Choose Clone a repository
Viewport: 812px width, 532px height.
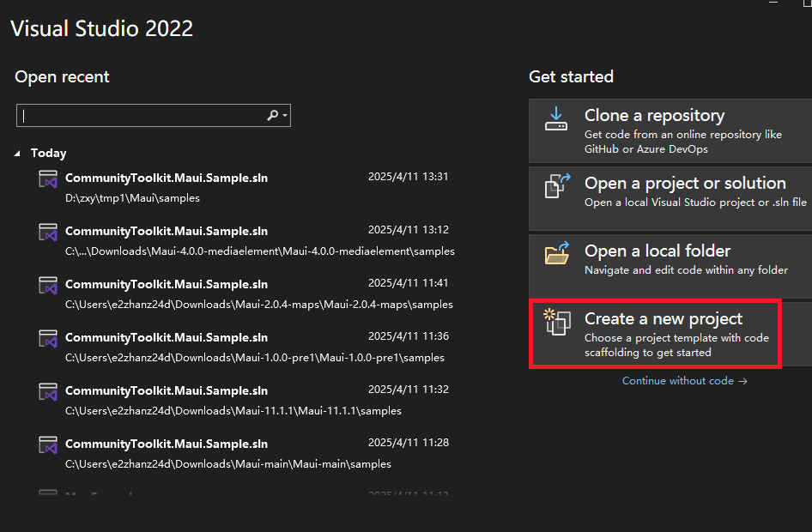point(670,131)
